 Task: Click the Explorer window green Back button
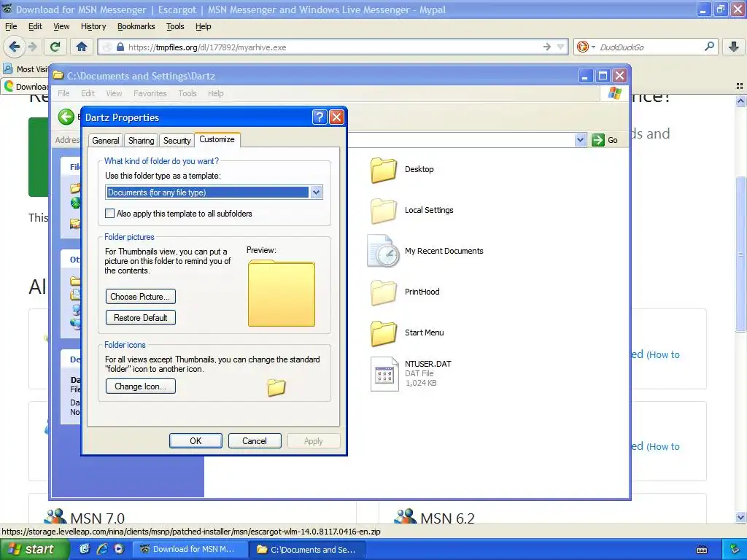66,117
